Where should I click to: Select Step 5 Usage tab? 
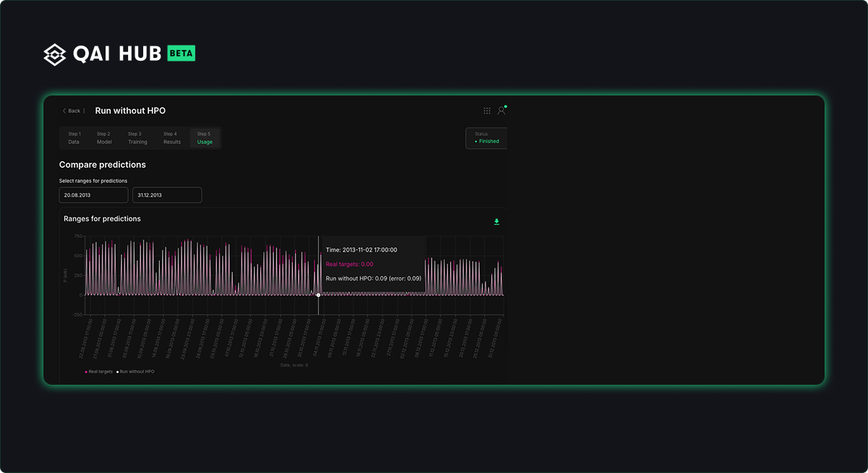tap(205, 138)
